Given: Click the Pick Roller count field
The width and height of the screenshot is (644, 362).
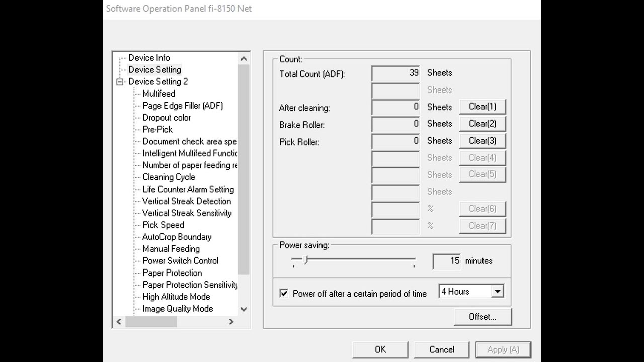Looking at the screenshot, I should tap(395, 141).
